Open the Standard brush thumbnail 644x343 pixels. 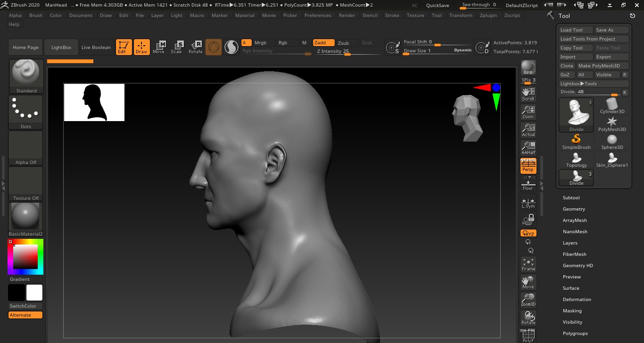click(26, 76)
